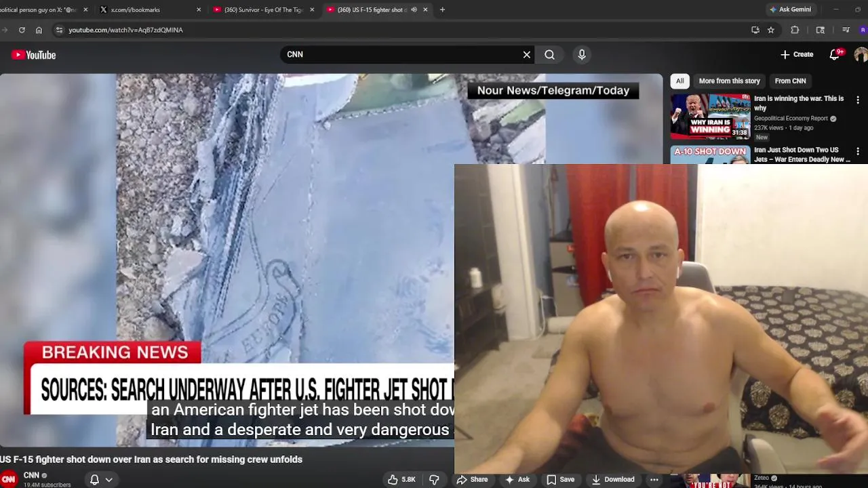The width and height of the screenshot is (868, 488).
Task: Expand notification preferences dropdown arrow
Action: (108, 480)
